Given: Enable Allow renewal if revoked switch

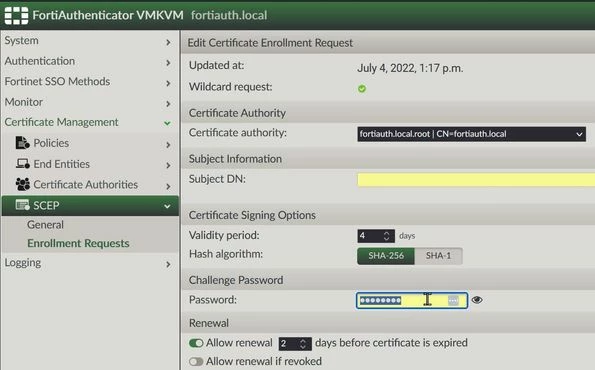Looking at the screenshot, I should tap(196, 361).
